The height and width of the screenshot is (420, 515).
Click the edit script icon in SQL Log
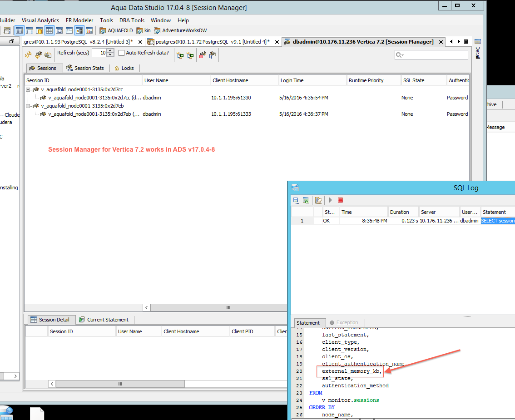[x=318, y=200]
